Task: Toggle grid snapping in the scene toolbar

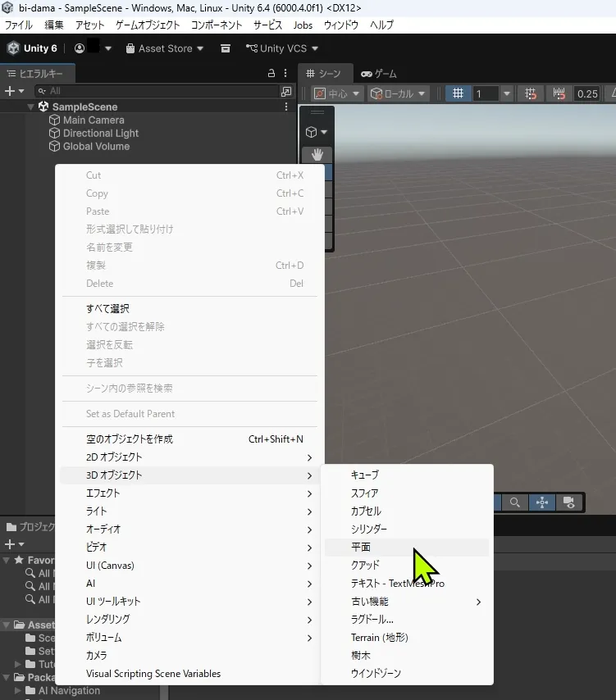Action: tap(531, 93)
